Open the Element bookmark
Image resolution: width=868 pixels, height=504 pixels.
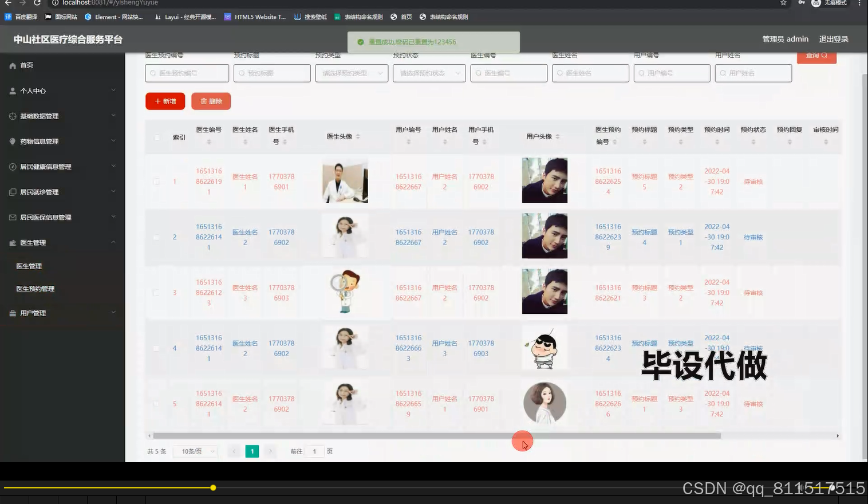[114, 17]
